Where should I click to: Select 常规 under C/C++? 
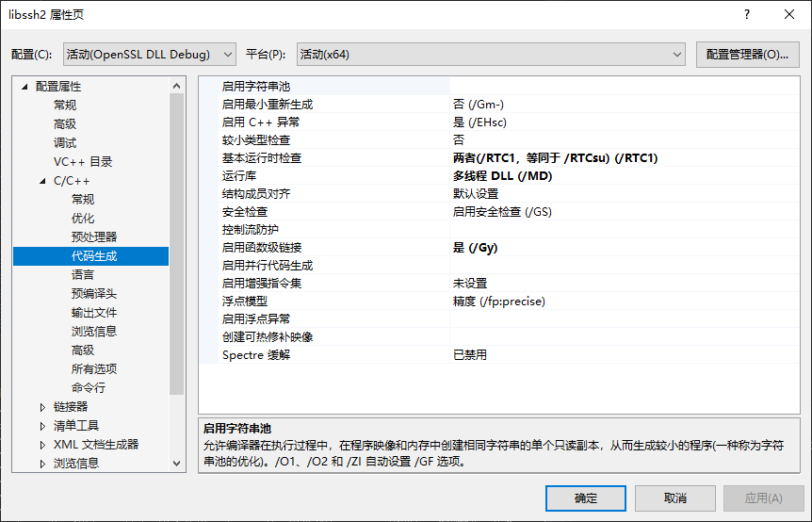pyautogui.click(x=83, y=200)
